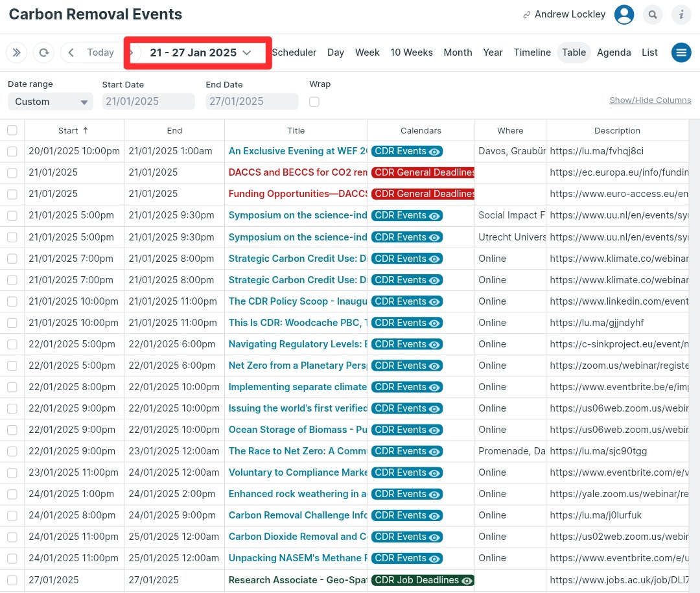Switch to List view
Screen dimensions: 700x593
coord(649,52)
